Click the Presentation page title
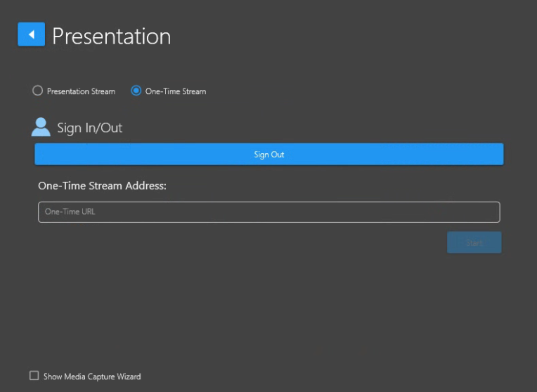 pos(111,36)
